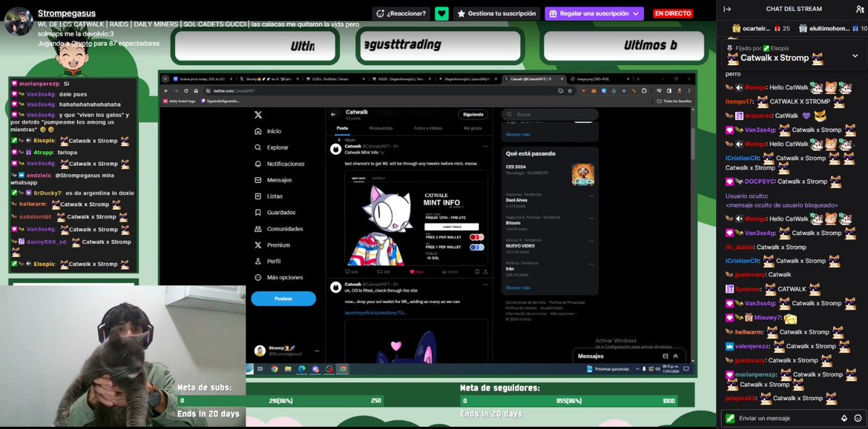Open the bits icon in chat input
The height and width of the screenshot is (429, 868).
(x=843, y=418)
